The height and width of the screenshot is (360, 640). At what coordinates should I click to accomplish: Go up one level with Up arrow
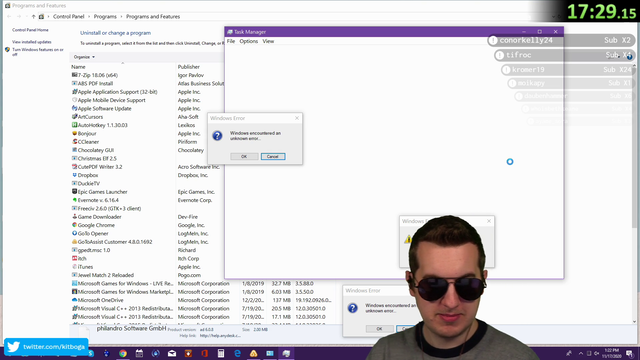click(x=33, y=17)
